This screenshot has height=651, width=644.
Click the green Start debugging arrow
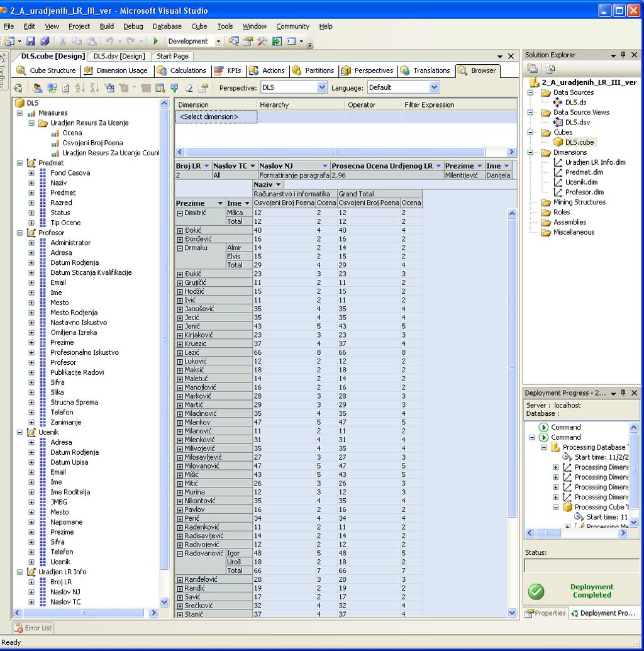(156, 41)
